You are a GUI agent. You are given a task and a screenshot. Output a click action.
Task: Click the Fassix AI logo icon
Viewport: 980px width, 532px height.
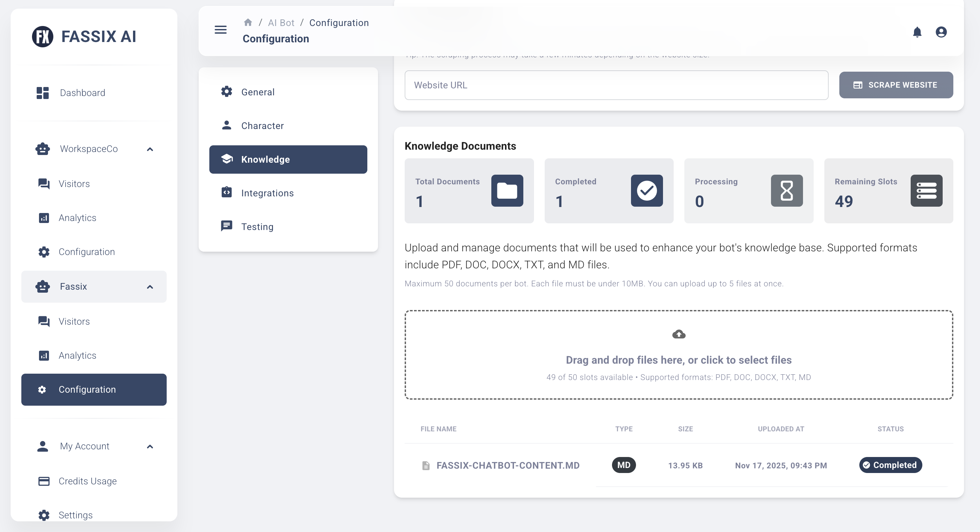(x=42, y=37)
